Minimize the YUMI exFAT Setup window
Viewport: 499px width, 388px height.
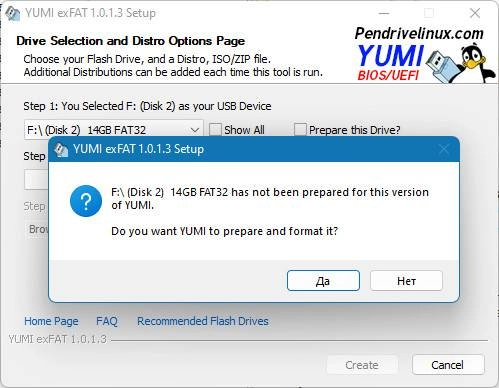384,13
